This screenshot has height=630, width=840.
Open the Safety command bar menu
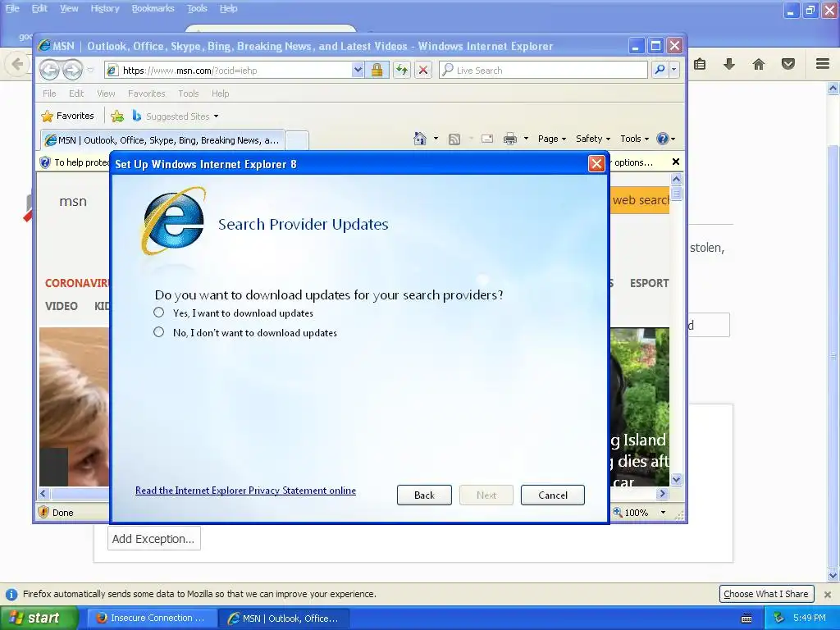[593, 139]
